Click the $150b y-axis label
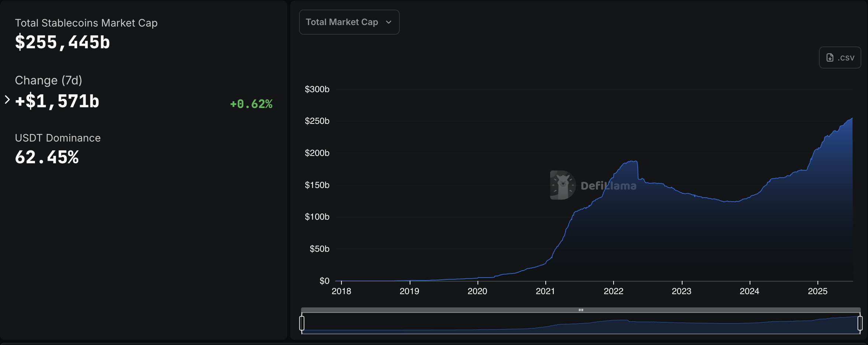This screenshot has width=868, height=345. [317, 185]
